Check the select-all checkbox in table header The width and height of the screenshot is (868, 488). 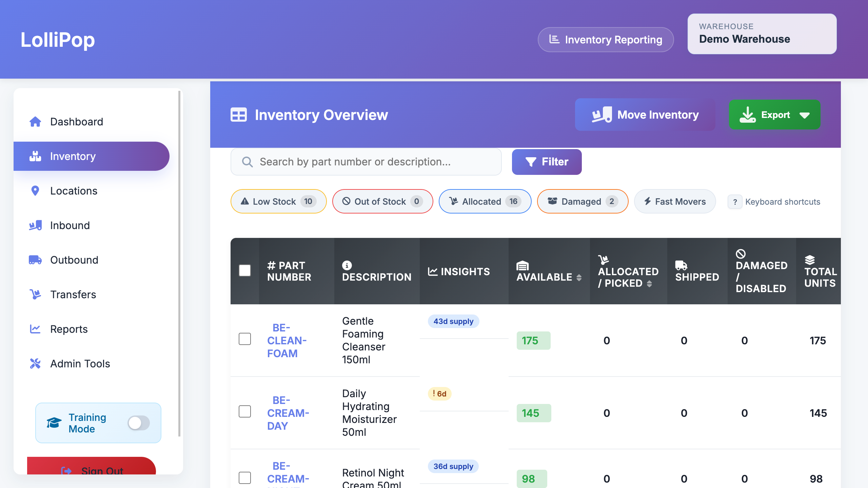[x=245, y=270]
